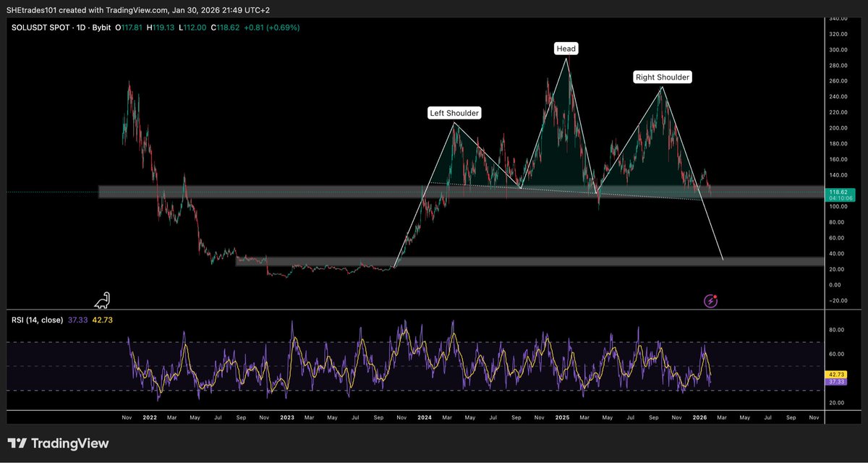Click the purple 37.33 tag on RSI axis
This screenshot has height=463, width=868.
tap(838, 381)
